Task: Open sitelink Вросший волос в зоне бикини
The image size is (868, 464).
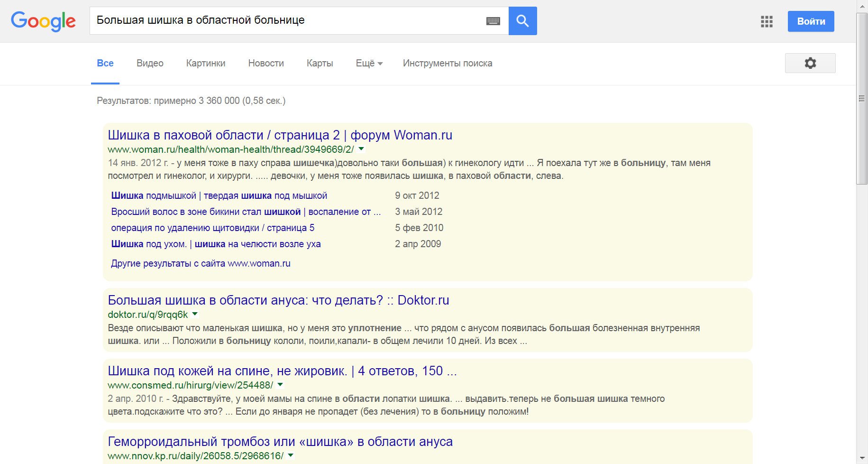Action: coord(246,212)
